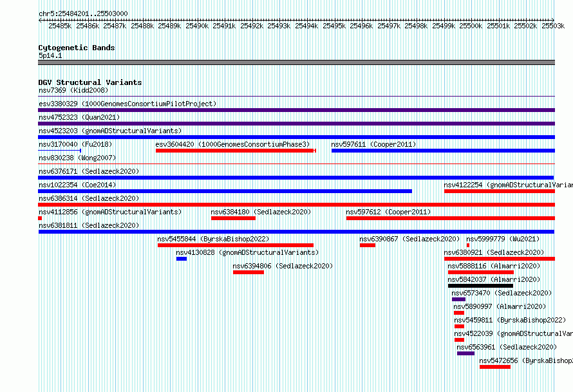
Task: Select the nsv4130828 gnomADStructuralVariants label
Action: [x=247, y=252]
